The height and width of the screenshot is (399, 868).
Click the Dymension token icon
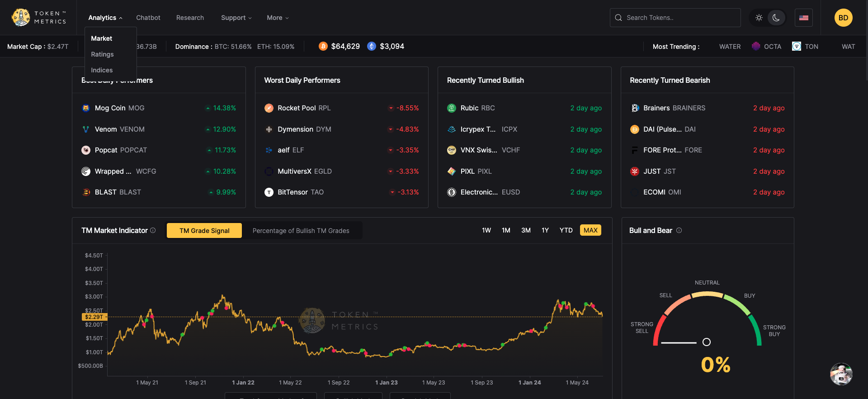(x=269, y=129)
